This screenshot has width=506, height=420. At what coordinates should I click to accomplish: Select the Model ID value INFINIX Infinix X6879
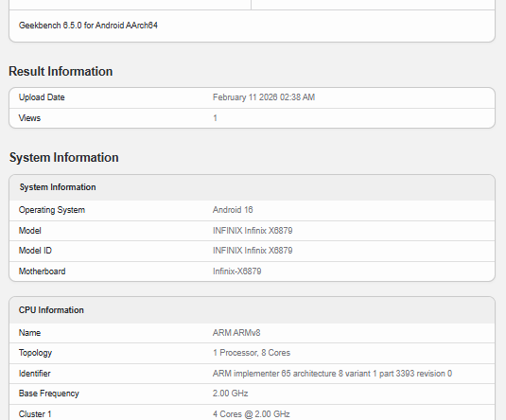tap(253, 251)
